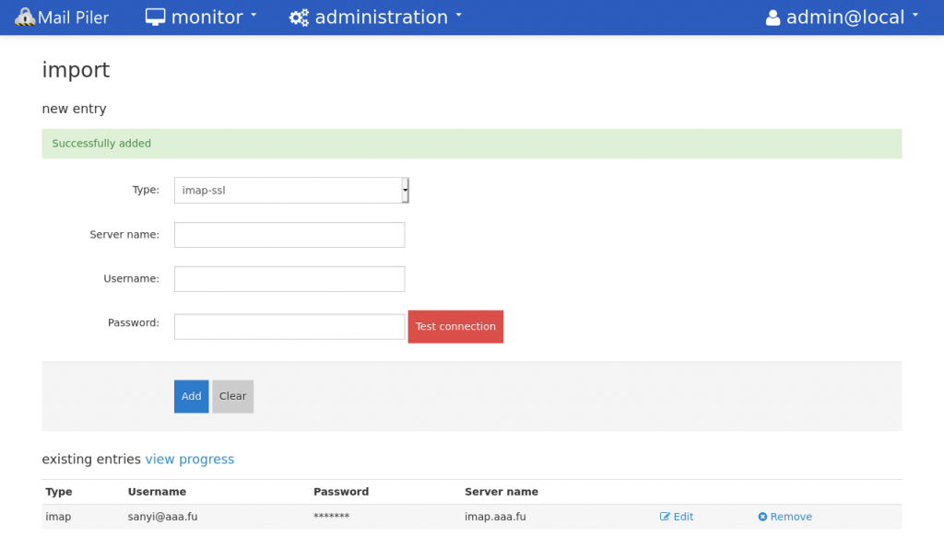Click the administration gears icon
Image resolution: width=944 pixels, height=560 pixels.
pyautogui.click(x=299, y=17)
